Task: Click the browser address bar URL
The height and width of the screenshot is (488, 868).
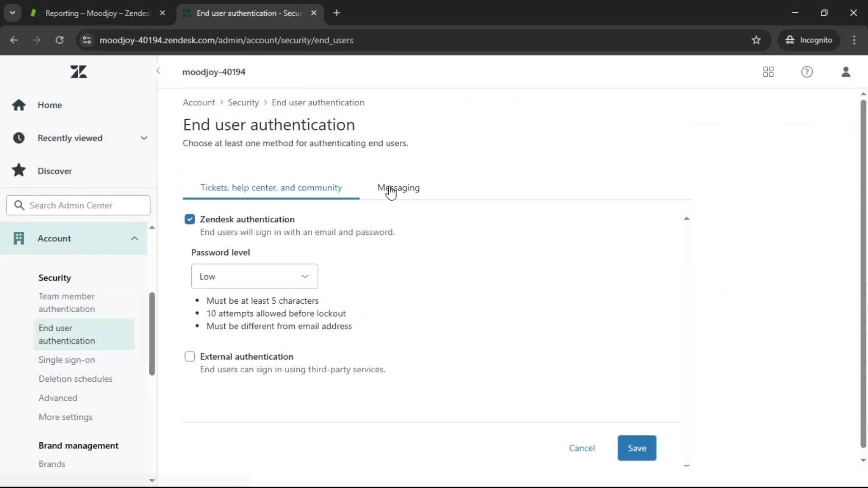Action: click(x=226, y=40)
